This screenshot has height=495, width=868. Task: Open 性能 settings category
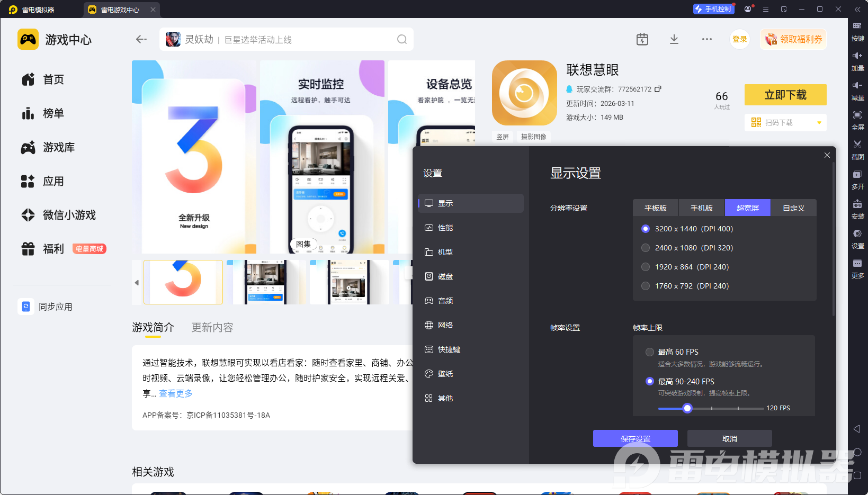tap(471, 228)
